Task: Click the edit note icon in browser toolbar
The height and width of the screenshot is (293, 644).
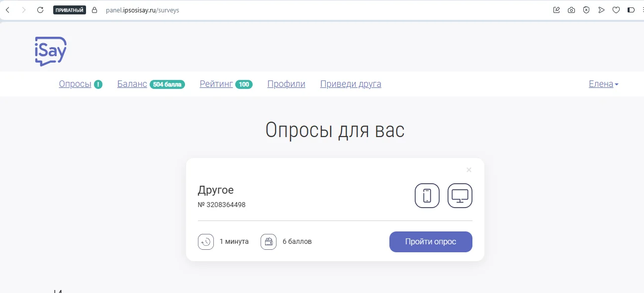Action: [556, 10]
